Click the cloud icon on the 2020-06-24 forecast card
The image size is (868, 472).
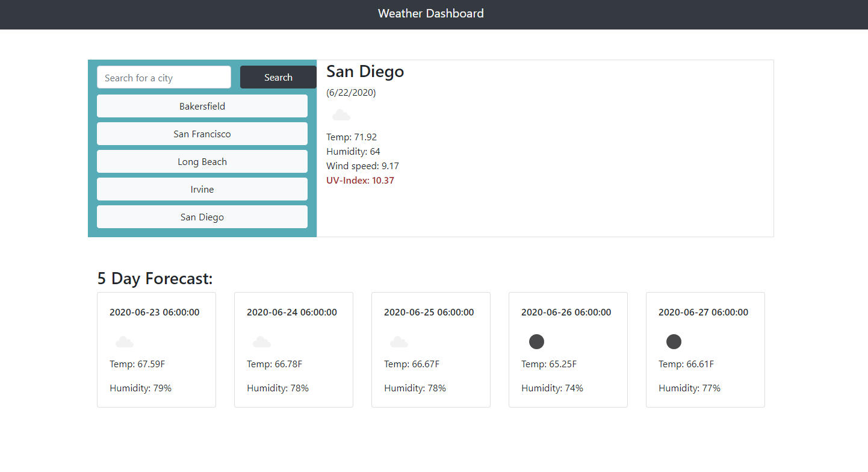(261, 341)
